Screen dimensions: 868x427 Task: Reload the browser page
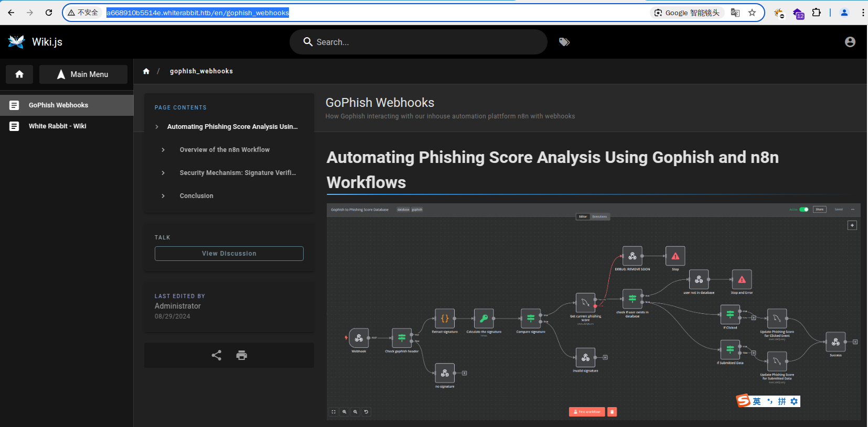click(x=49, y=13)
